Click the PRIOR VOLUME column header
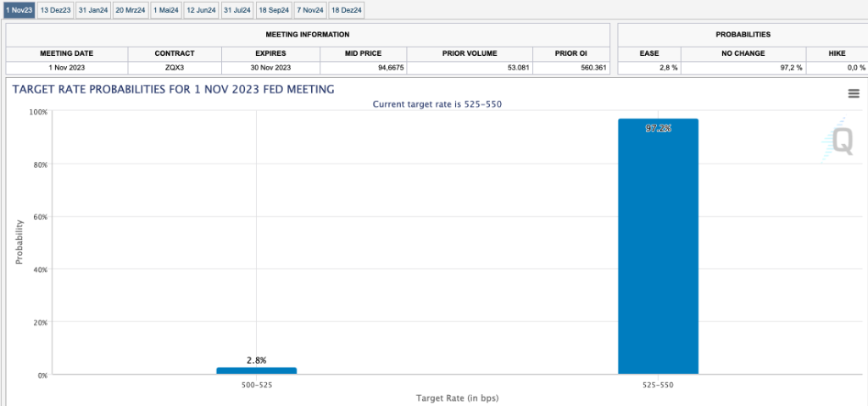The width and height of the screenshot is (868, 406). click(x=469, y=53)
